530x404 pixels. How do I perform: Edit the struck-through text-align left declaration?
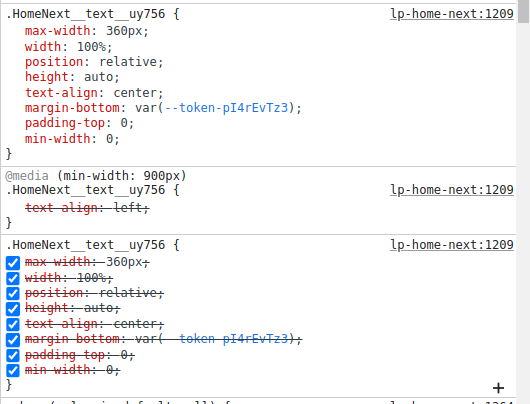(87, 207)
